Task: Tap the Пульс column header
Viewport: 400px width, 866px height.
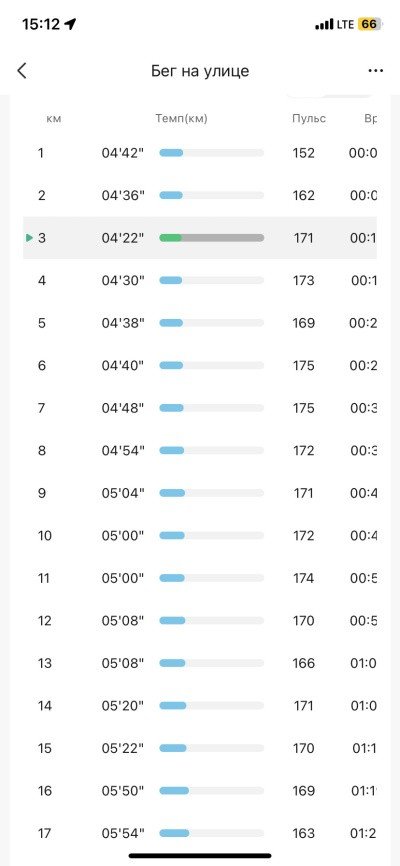Action: (x=309, y=119)
